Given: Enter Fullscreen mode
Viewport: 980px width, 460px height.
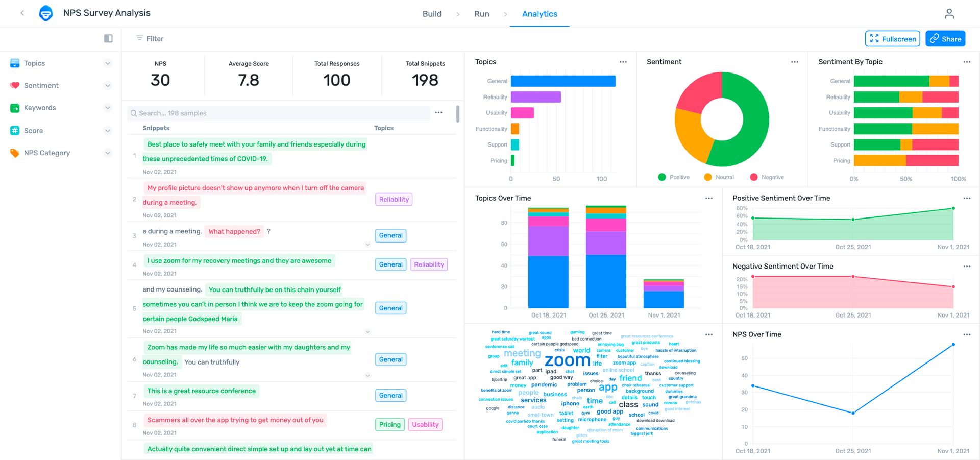Looking at the screenshot, I should pyautogui.click(x=892, y=38).
